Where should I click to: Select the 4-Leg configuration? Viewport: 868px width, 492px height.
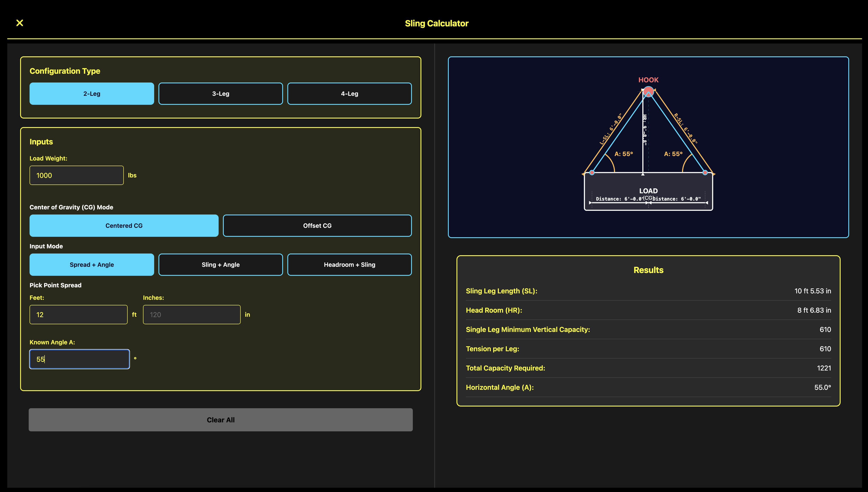click(349, 94)
